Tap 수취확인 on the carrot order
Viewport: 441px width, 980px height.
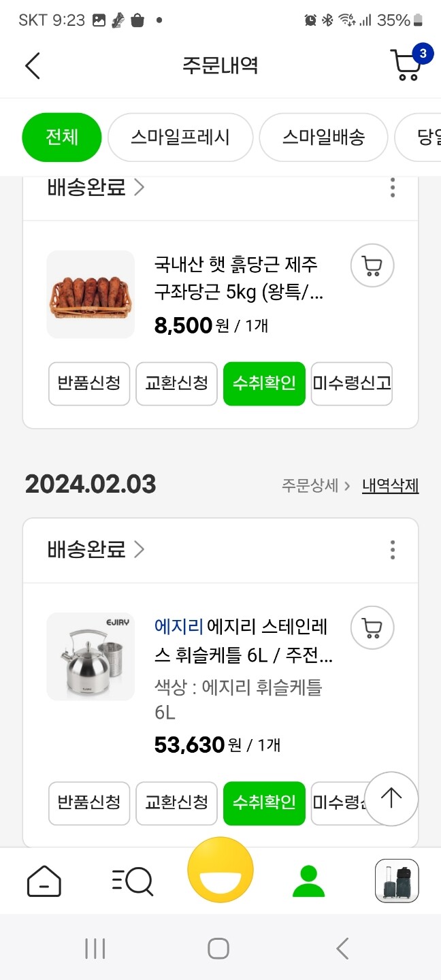(x=264, y=384)
